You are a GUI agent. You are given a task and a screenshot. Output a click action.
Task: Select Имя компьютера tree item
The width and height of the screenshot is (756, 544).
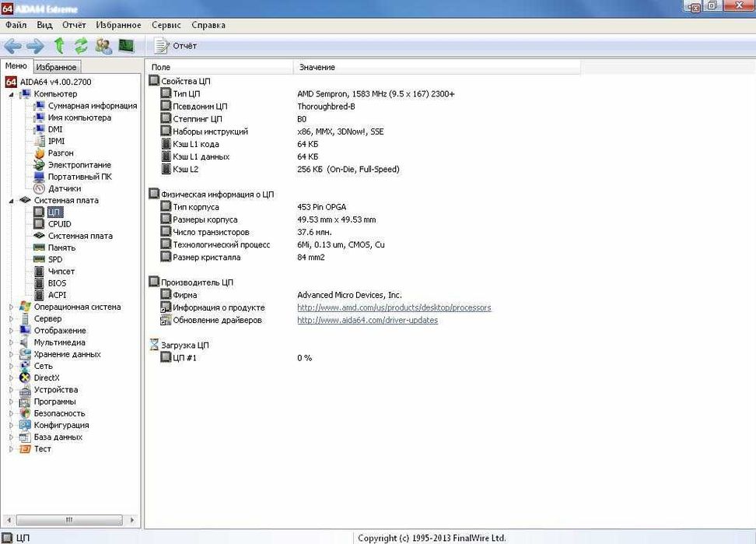(x=79, y=118)
